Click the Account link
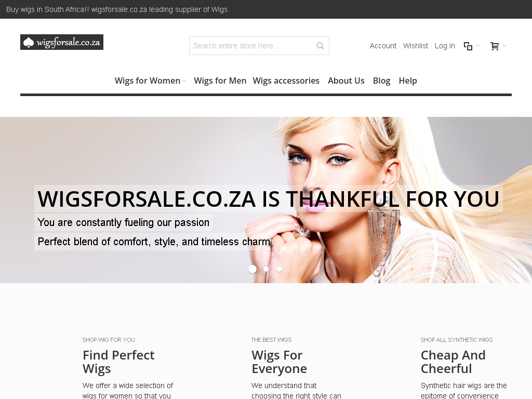The height and width of the screenshot is (399, 532). [383, 46]
